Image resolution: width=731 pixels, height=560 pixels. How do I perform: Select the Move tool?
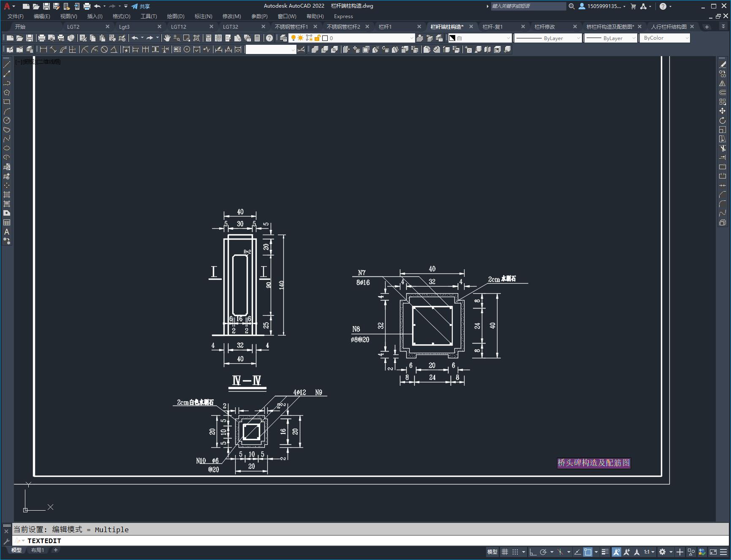(723, 111)
